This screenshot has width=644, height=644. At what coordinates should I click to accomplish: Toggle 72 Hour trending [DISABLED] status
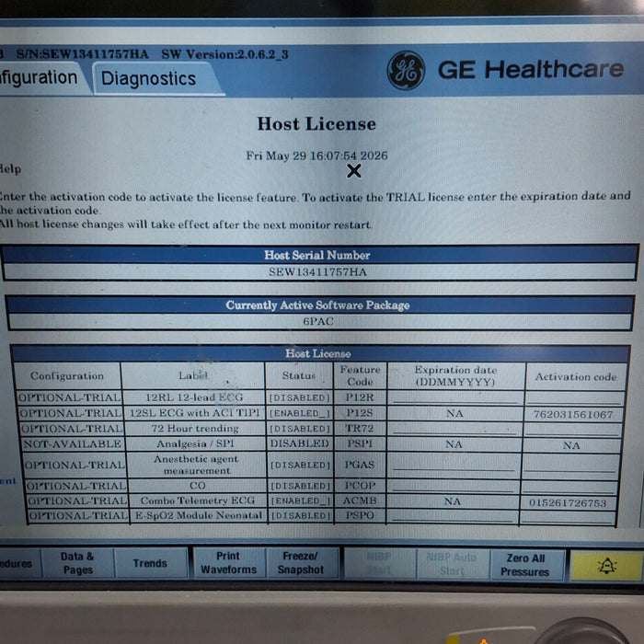[x=300, y=429]
